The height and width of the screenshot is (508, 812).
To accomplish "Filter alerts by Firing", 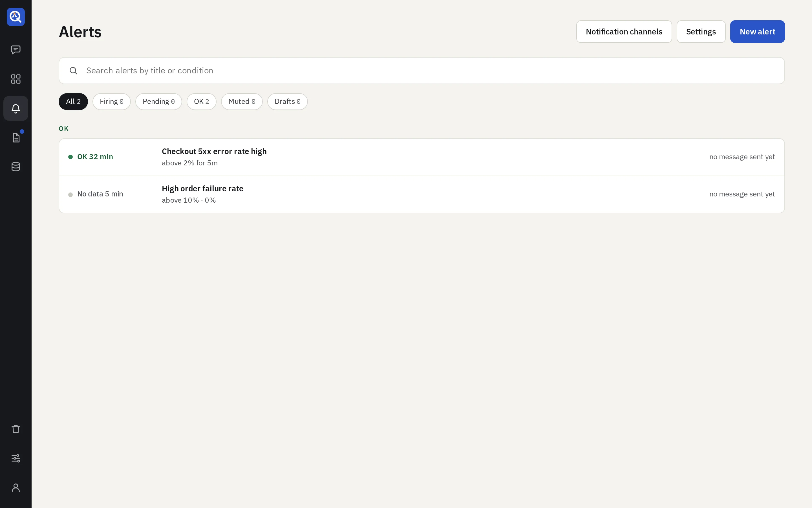I will pyautogui.click(x=111, y=102).
